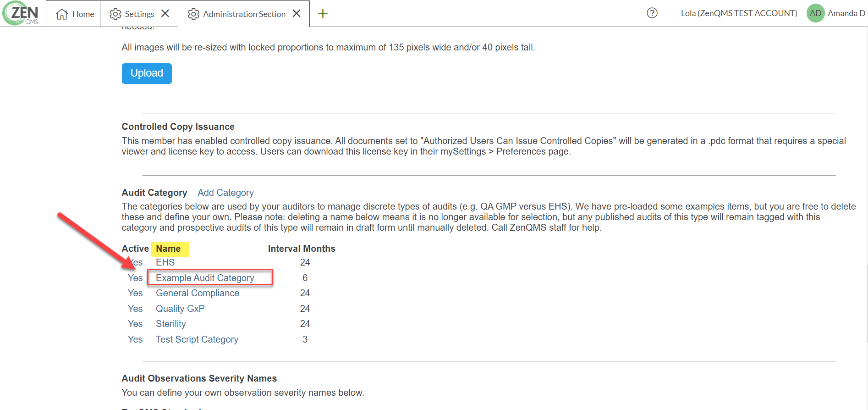Open Lola (ZenQMS TEST ACCOUNT) menu
The image size is (868, 410).
(x=739, y=13)
